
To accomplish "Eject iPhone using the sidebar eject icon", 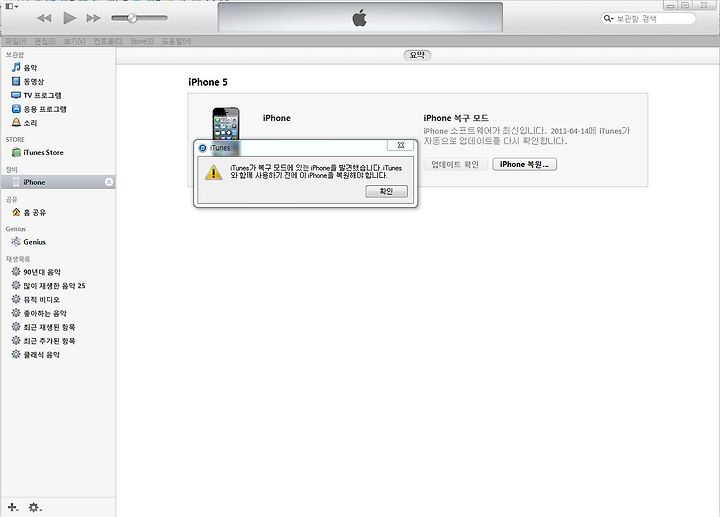I will (x=109, y=182).
